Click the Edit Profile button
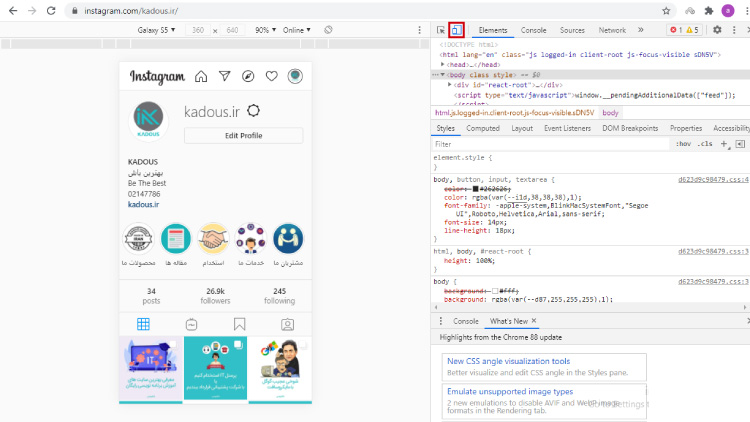This screenshot has width=750, height=422. [243, 135]
